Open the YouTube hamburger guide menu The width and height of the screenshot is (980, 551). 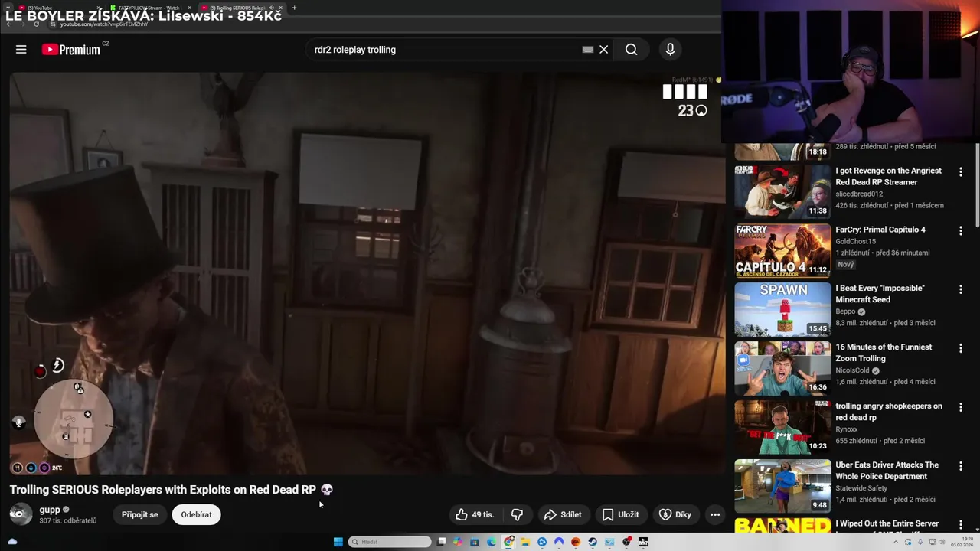coord(21,49)
